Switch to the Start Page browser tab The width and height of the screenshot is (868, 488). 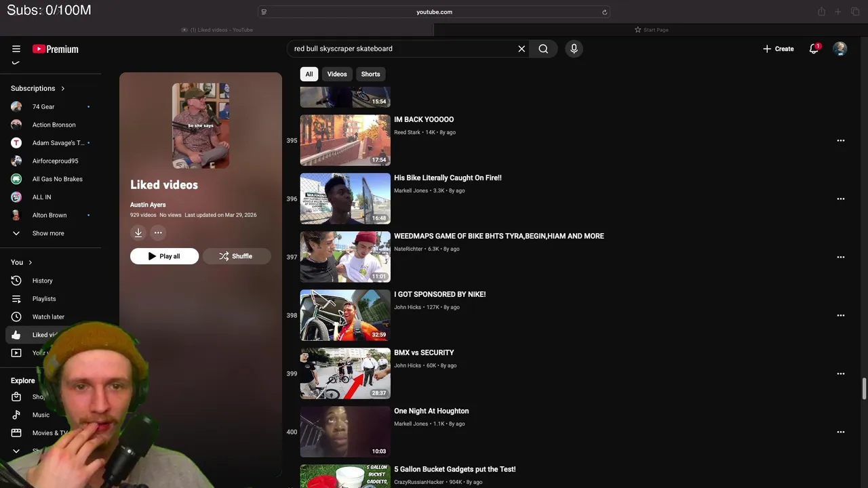click(651, 30)
